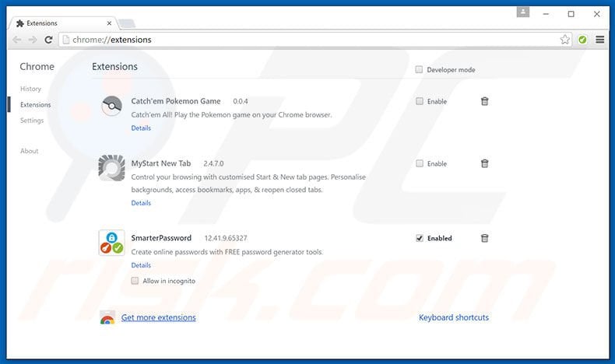Minimize the Chrome window
Viewport: 615px width, 364px height.
pyautogui.click(x=546, y=14)
